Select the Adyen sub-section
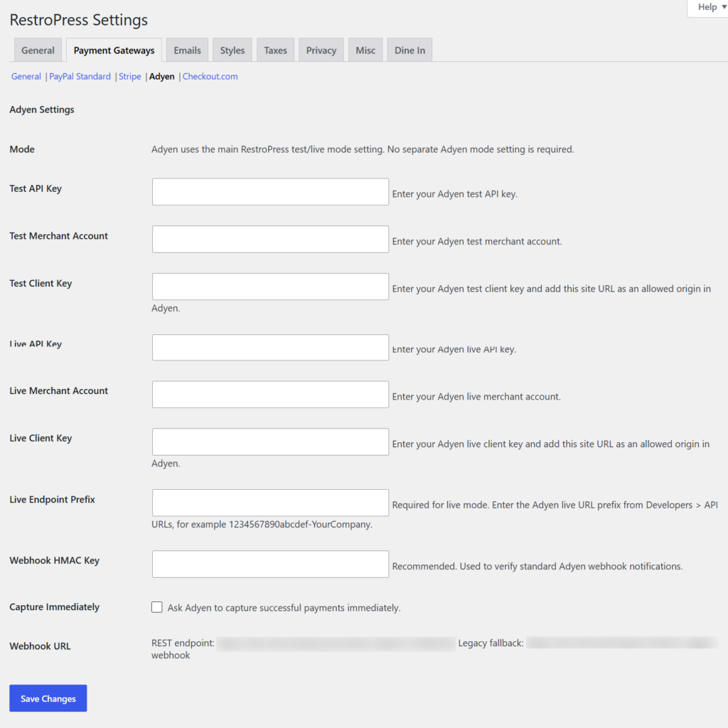 (x=161, y=76)
